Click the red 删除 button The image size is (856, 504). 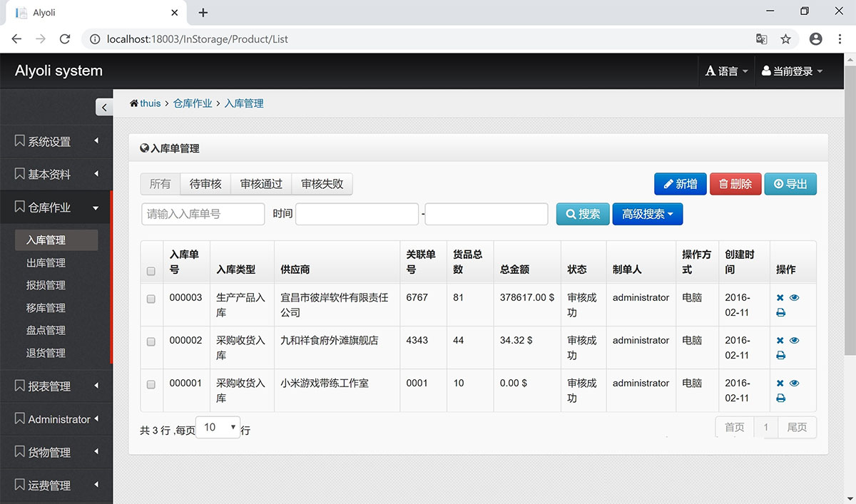coord(735,184)
